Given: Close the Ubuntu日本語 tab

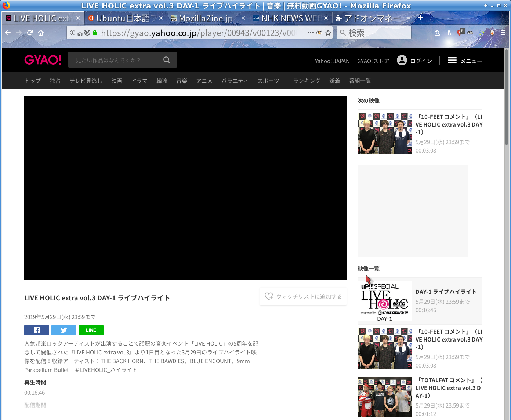Looking at the screenshot, I should pyautogui.click(x=161, y=18).
